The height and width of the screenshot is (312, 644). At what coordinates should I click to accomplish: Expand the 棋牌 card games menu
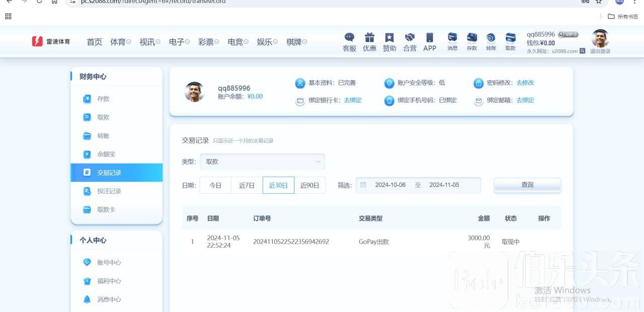(297, 42)
